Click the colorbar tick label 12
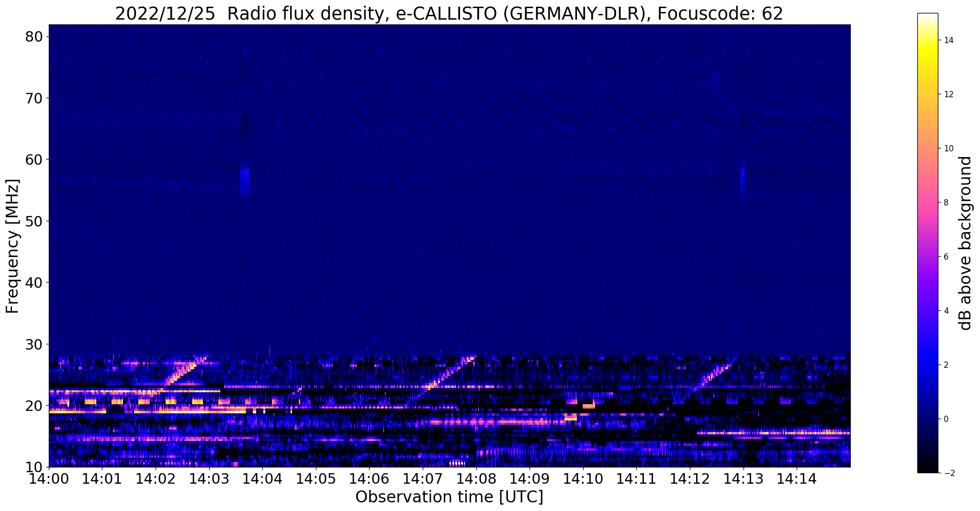This screenshot has height=511, width=980. [948, 94]
